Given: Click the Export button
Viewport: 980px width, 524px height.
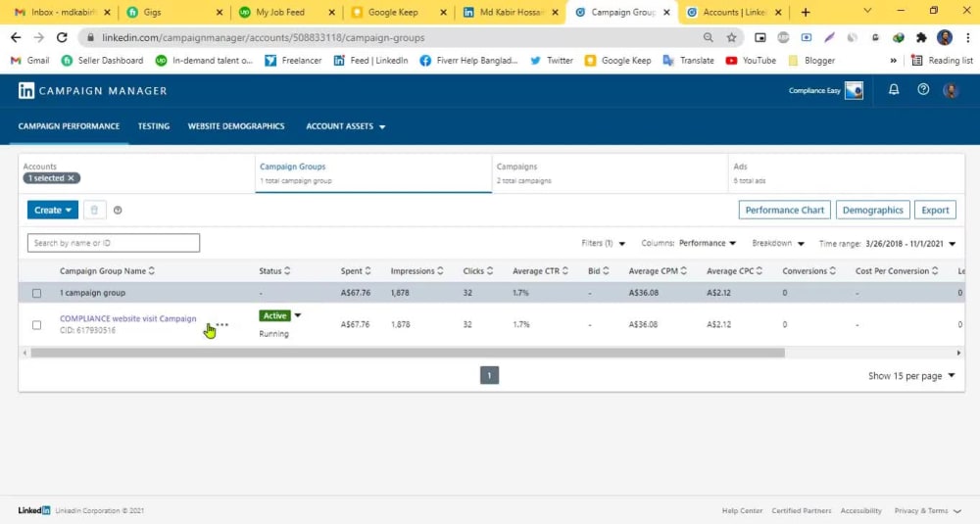Looking at the screenshot, I should click(x=935, y=210).
